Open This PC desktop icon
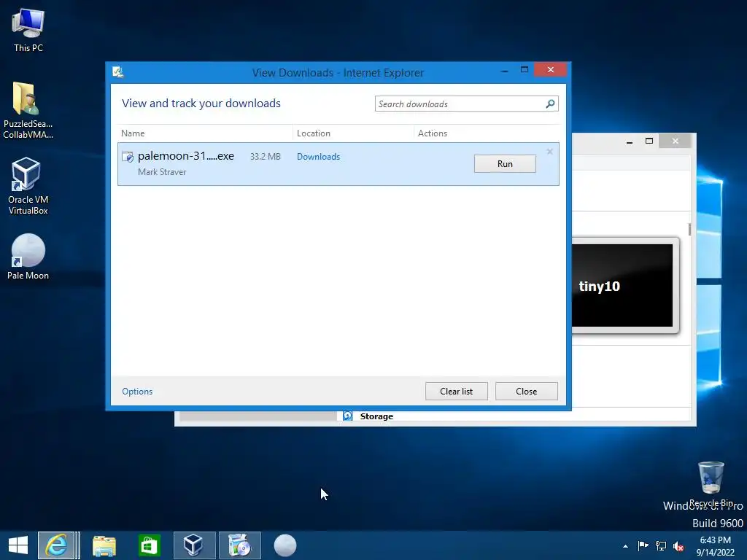 pos(28,30)
